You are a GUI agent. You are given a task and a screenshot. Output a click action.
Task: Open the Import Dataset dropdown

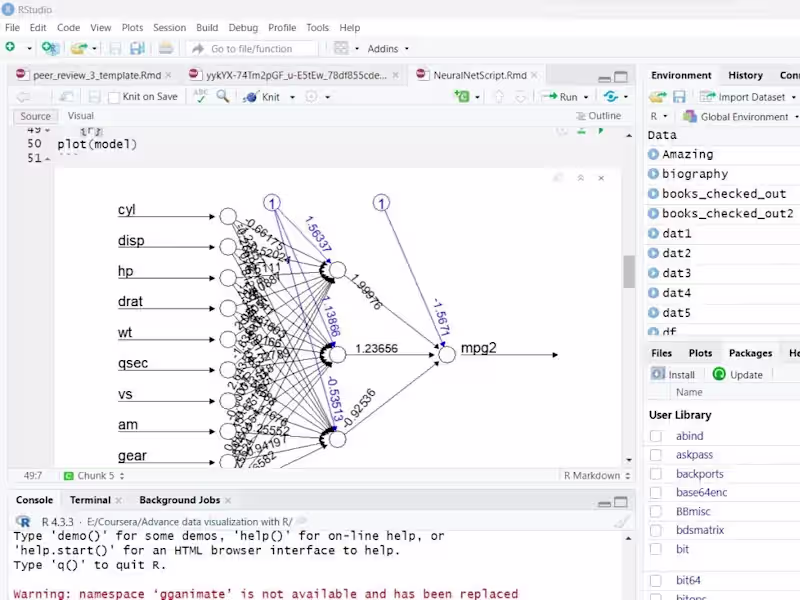[x=747, y=97]
